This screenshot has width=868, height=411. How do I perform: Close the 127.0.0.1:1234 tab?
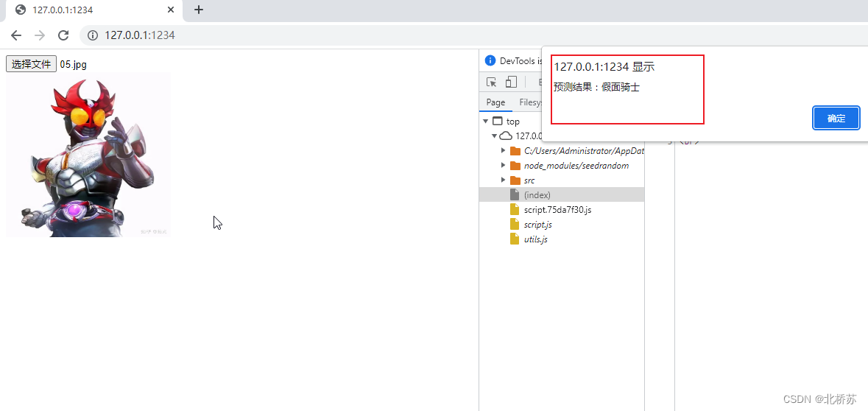tap(171, 10)
